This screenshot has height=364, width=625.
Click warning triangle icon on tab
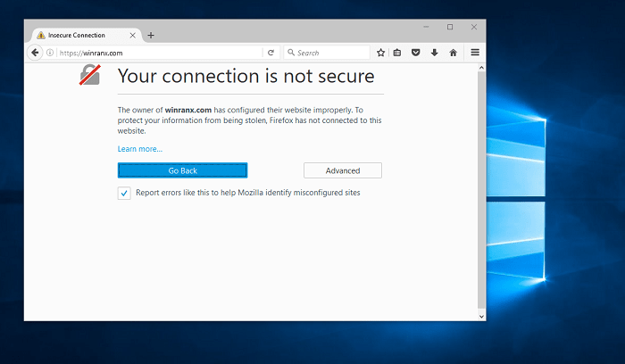pyautogui.click(x=41, y=35)
